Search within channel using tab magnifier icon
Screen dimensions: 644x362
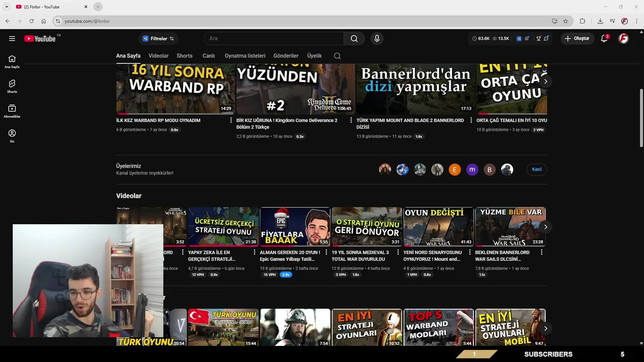(337, 56)
